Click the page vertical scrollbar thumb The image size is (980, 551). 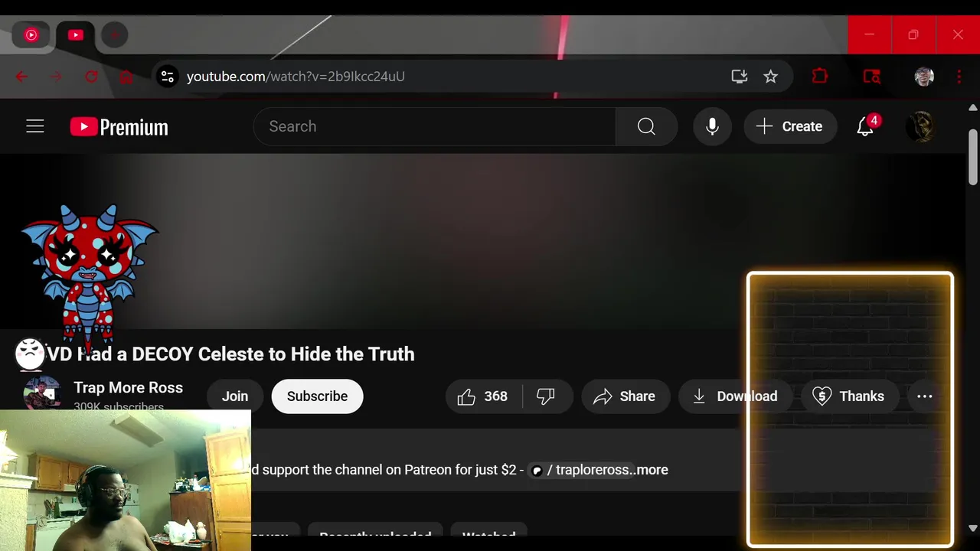[x=973, y=157]
